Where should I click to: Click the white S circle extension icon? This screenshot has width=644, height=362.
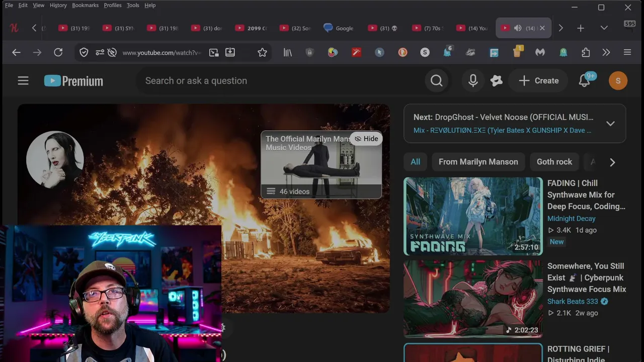point(425,52)
